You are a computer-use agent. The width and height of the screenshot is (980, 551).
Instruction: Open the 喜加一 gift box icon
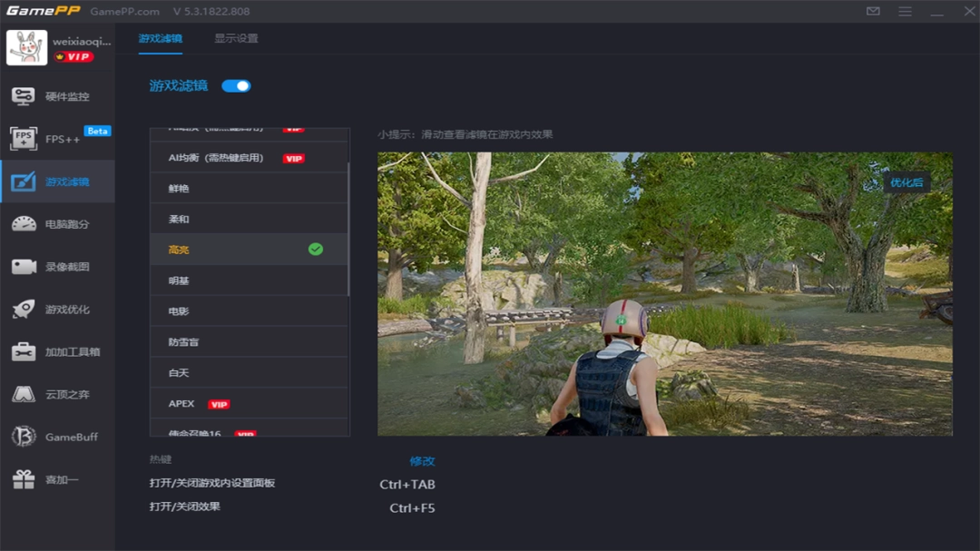click(24, 480)
